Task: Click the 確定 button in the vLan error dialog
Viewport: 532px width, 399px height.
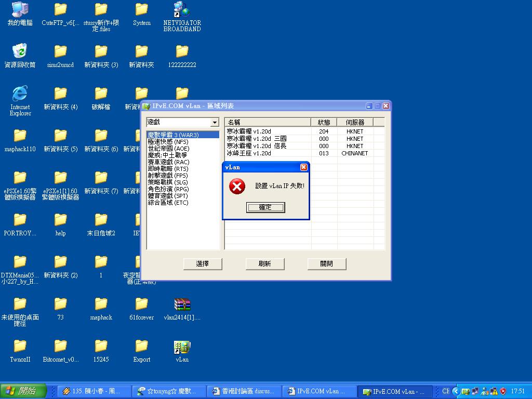Action: pyautogui.click(x=265, y=207)
